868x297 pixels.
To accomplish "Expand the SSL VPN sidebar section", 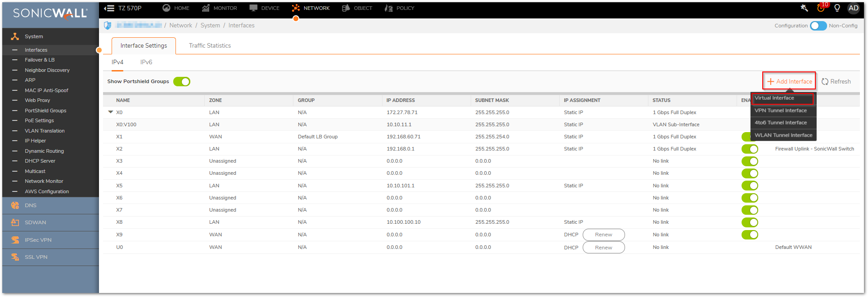I will [50, 257].
